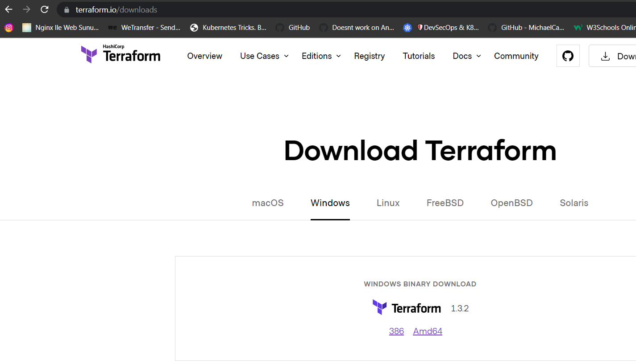This screenshot has width=636, height=364.
Task: Open the WeTransfer bookmark
Action: coord(144,28)
